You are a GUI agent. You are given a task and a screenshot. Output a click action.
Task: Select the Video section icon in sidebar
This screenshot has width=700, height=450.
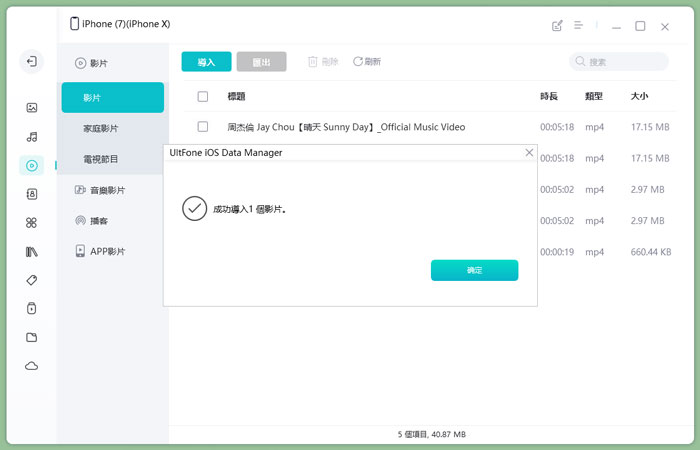32,165
